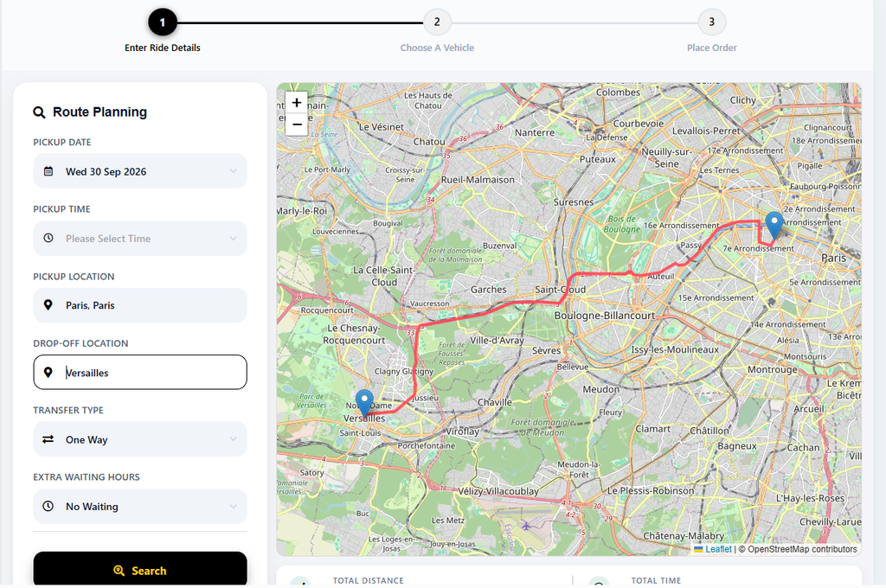Viewport: 886px width, 588px height.
Task: Zoom in on the map
Action: (x=297, y=103)
